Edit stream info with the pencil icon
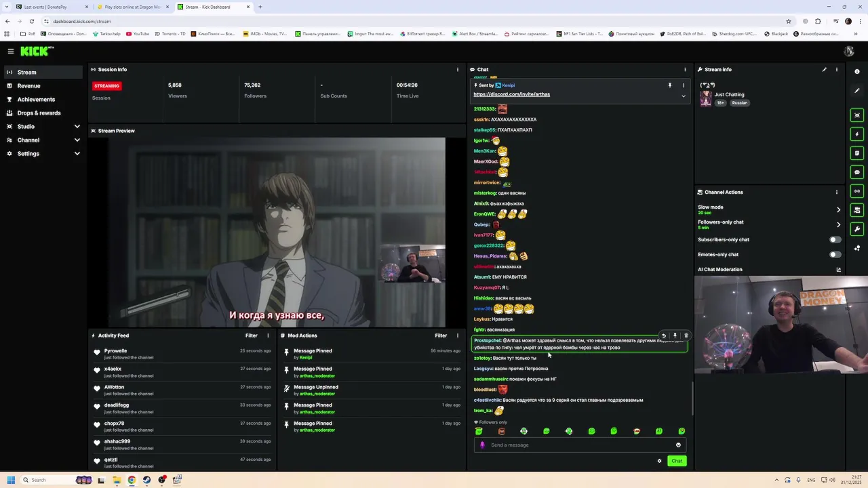The width and height of the screenshot is (868, 488). 825,69
